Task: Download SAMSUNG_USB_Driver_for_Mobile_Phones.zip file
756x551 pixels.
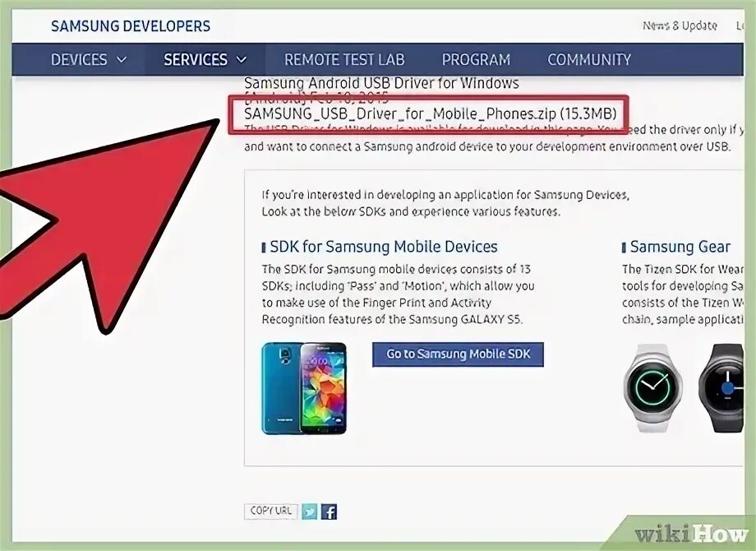Action: click(430, 113)
